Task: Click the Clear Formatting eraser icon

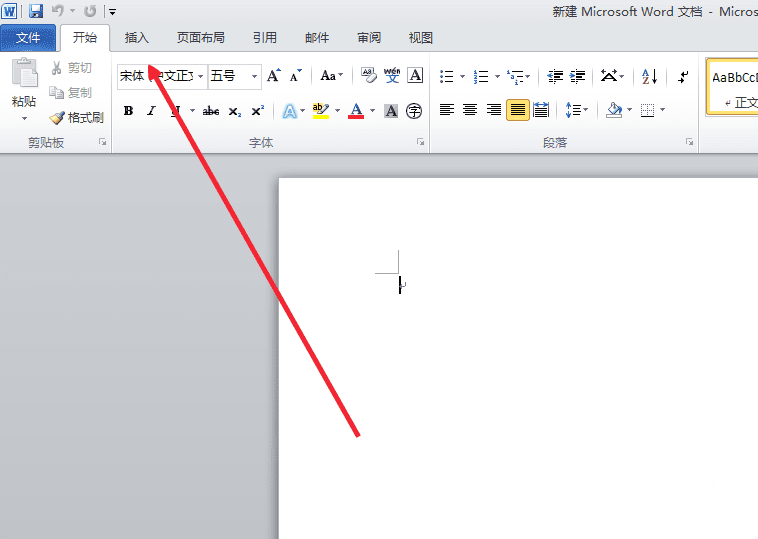Action: (369, 75)
